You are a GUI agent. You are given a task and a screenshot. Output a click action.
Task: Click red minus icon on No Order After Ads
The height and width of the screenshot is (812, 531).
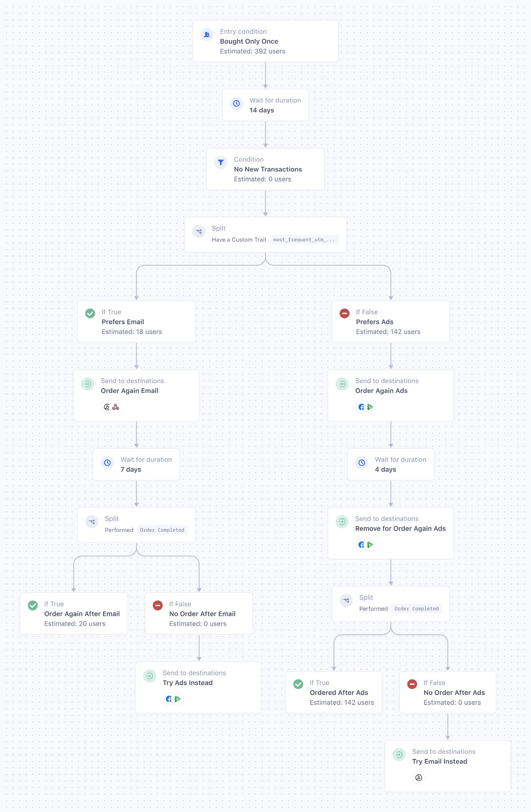click(x=412, y=684)
